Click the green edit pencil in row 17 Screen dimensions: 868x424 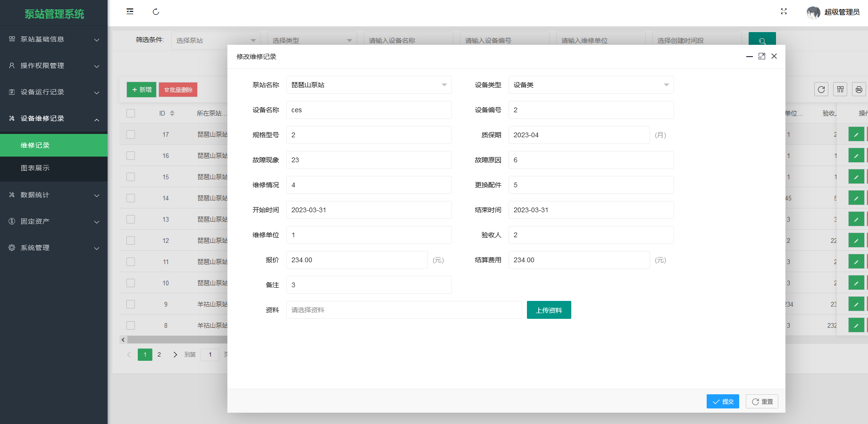pyautogui.click(x=856, y=134)
